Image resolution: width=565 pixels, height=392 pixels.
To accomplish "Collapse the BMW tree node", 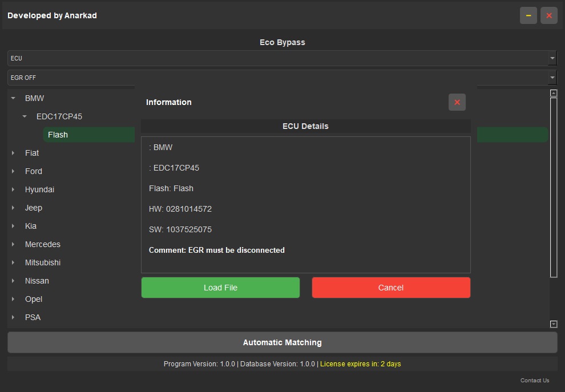I will [13, 98].
